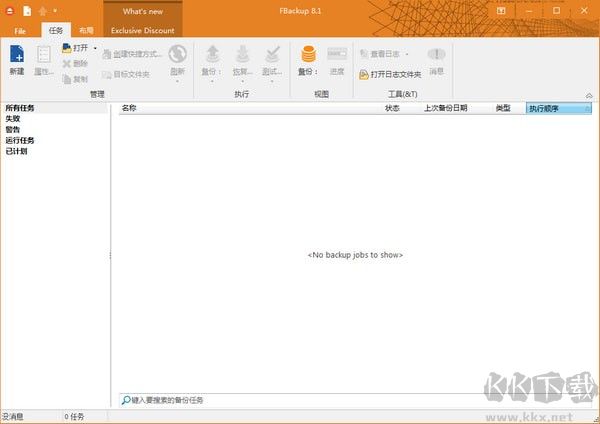Click the 打开 open backup button
Screen dimensions: 600x424
tap(75, 48)
